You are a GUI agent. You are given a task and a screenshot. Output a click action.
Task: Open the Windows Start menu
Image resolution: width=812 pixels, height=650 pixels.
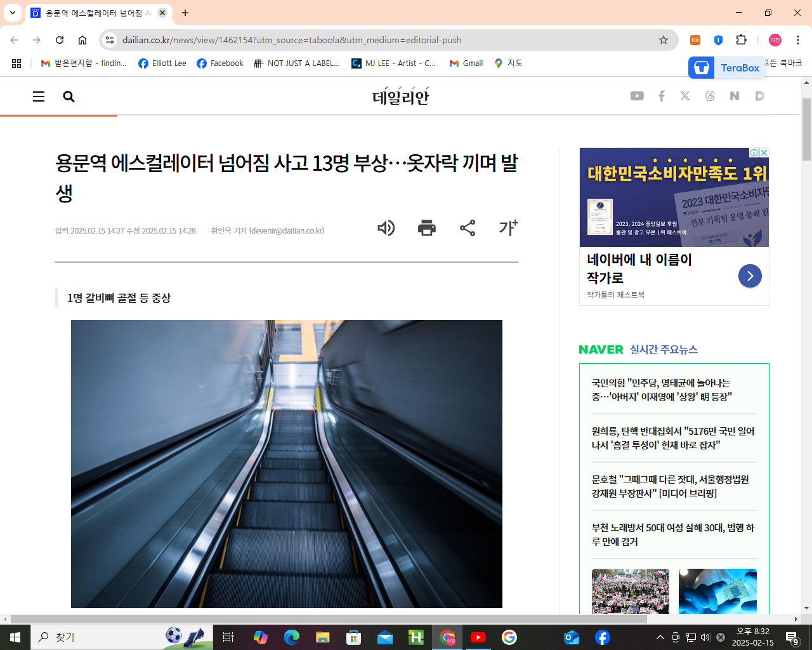pyautogui.click(x=15, y=637)
